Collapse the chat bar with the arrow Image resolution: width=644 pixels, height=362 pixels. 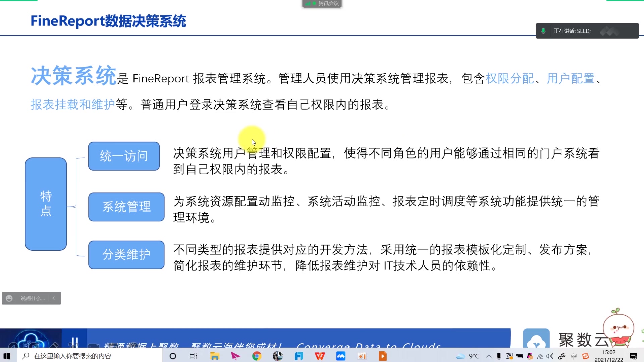(x=54, y=298)
